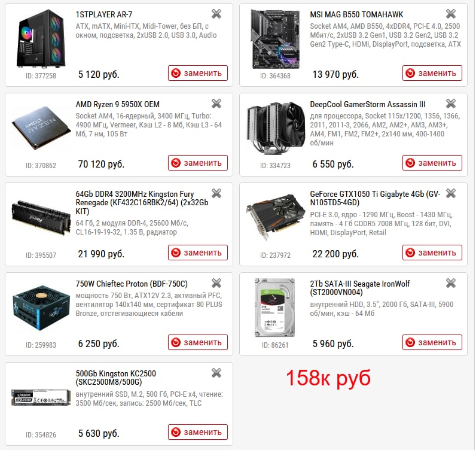Remove the 1STPLAYER AR-7 case item
The width and height of the screenshot is (476, 450).
tap(216, 14)
